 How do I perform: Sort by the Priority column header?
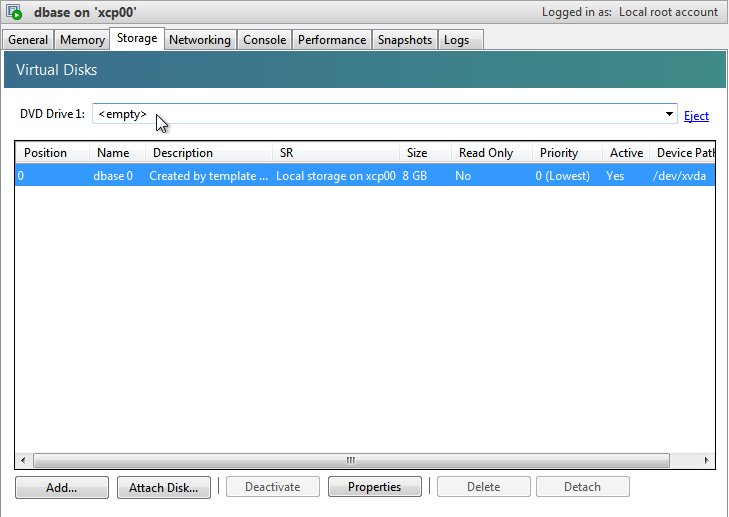567,153
